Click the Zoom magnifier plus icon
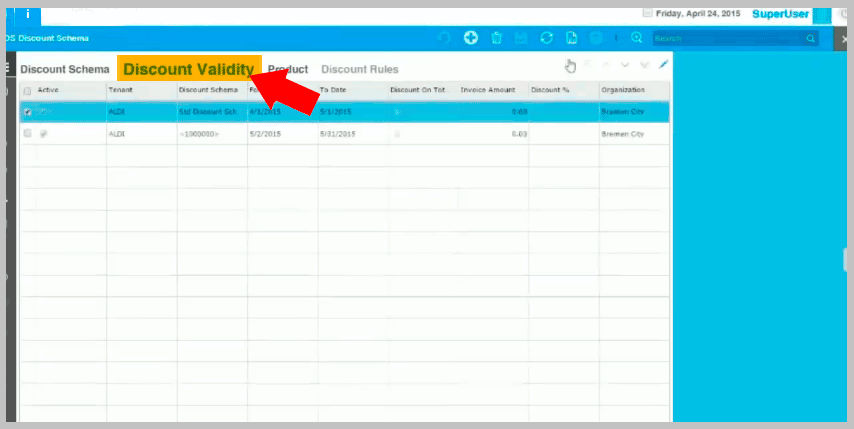The height and width of the screenshot is (429, 854). click(x=637, y=38)
